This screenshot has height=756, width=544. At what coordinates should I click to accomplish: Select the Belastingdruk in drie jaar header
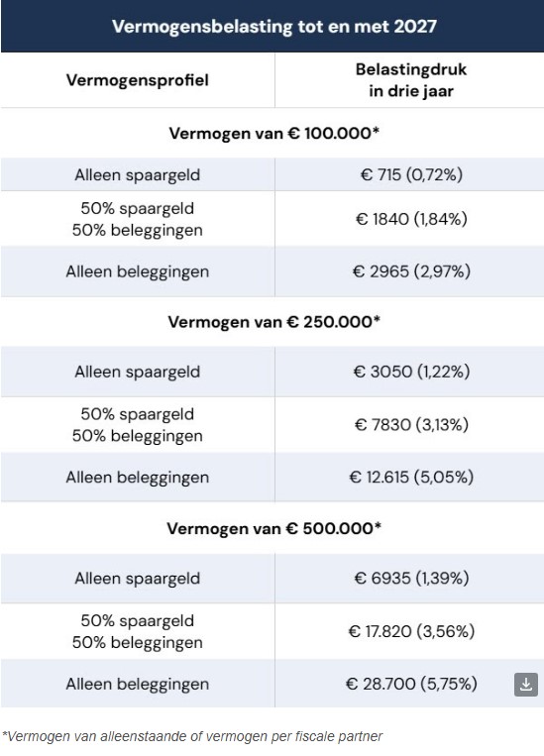(411, 80)
